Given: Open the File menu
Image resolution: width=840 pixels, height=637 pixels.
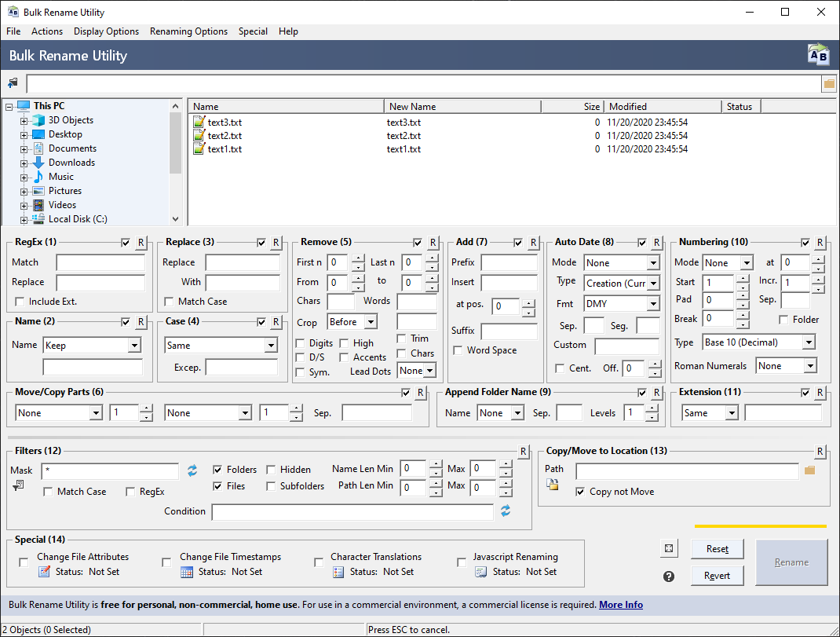Looking at the screenshot, I should (x=13, y=31).
